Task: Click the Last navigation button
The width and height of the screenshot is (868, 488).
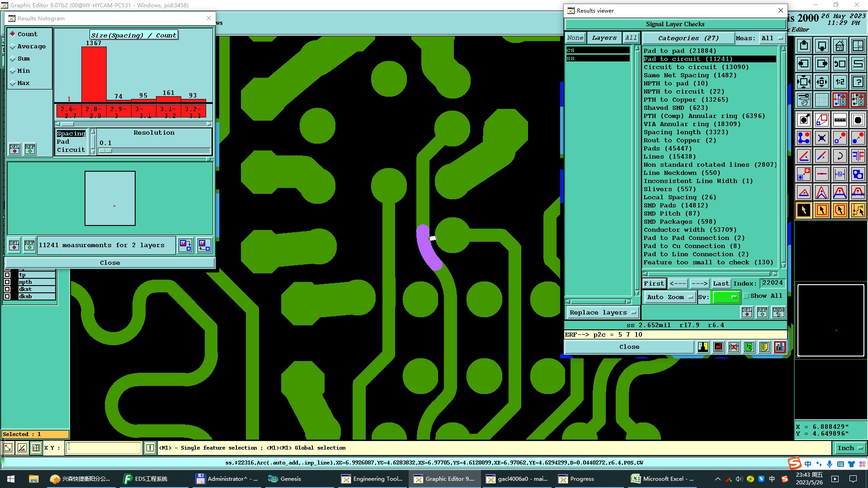Action: (721, 284)
